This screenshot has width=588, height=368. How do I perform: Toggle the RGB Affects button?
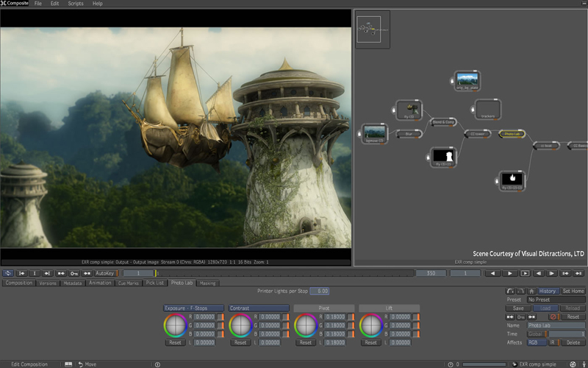[x=537, y=342]
